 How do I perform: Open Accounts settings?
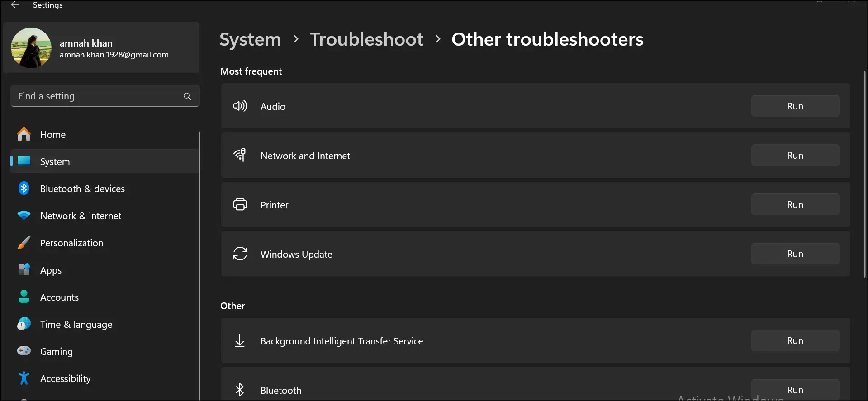tap(104, 297)
